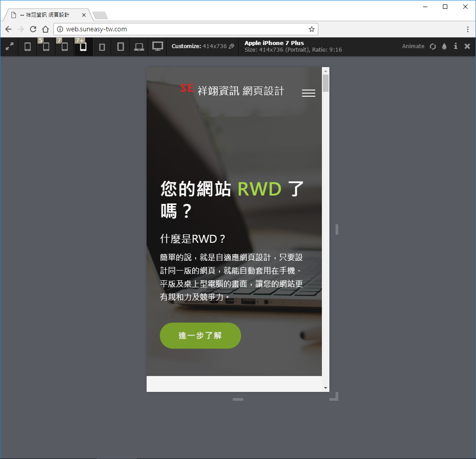Viewport: 476px width, 459px height.
Task: Bookmark this page with the star icon
Action: pyautogui.click(x=311, y=29)
